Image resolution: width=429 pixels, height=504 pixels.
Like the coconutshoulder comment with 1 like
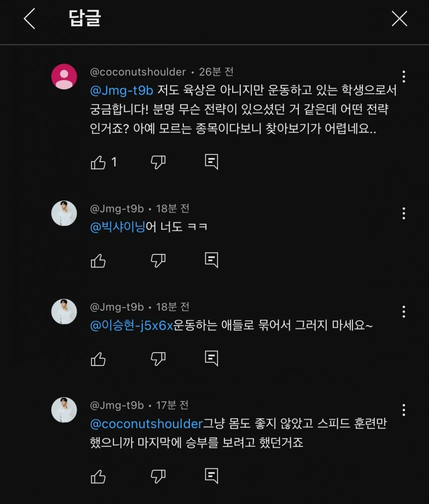point(98,162)
